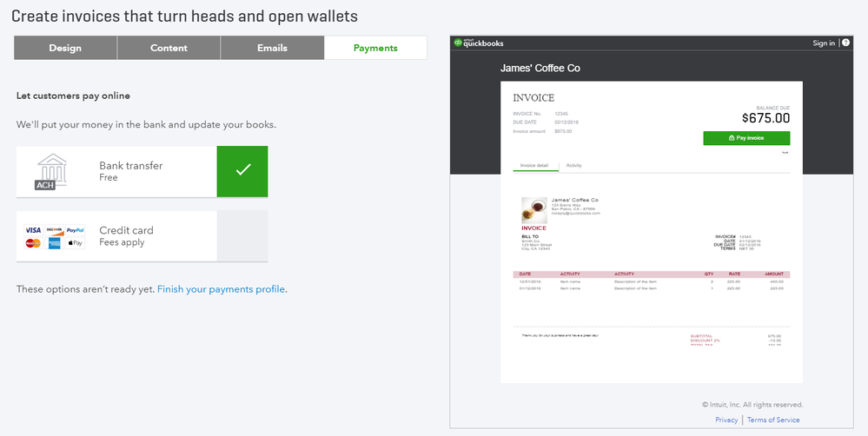Click the SUBTOTAL label in invoice
Viewport: 868px width, 436px height.
[x=701, y=336]
